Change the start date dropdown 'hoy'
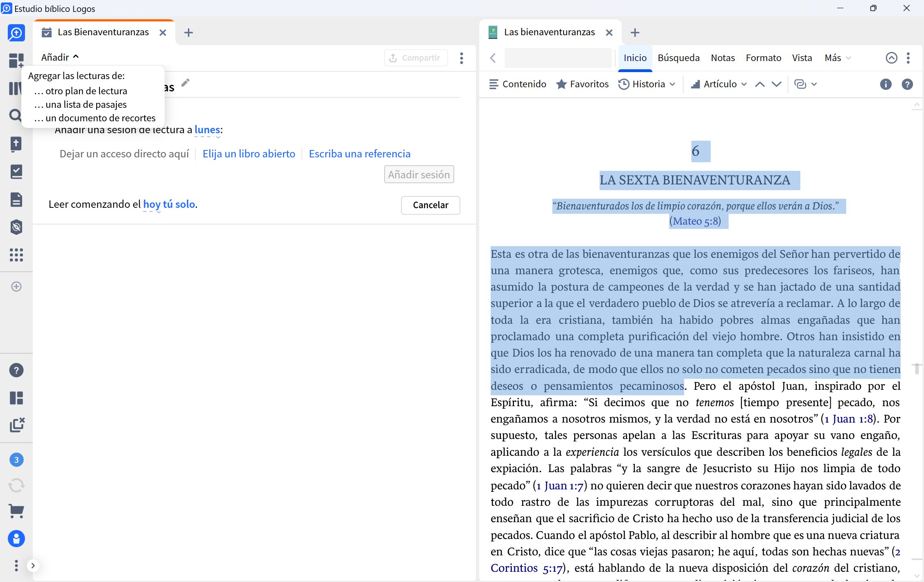Screen dimensions: 924x582 pos(152,204)
